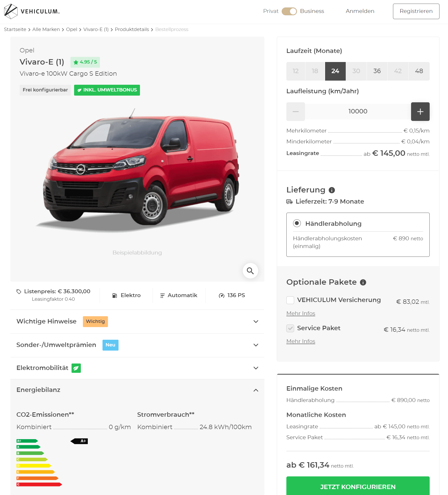The height and width of the screenshot is (495, 448).
Task: Click the minus button to decrease Laufleistung
Action: [x=295, y=112]
